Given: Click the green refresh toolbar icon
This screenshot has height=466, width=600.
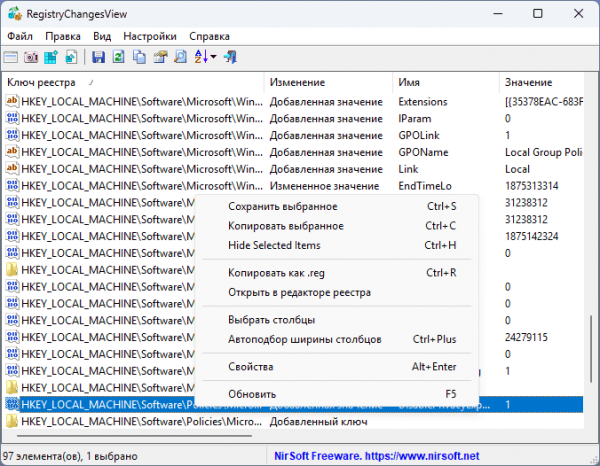Looking at the screenshot, I should (119, 57).
